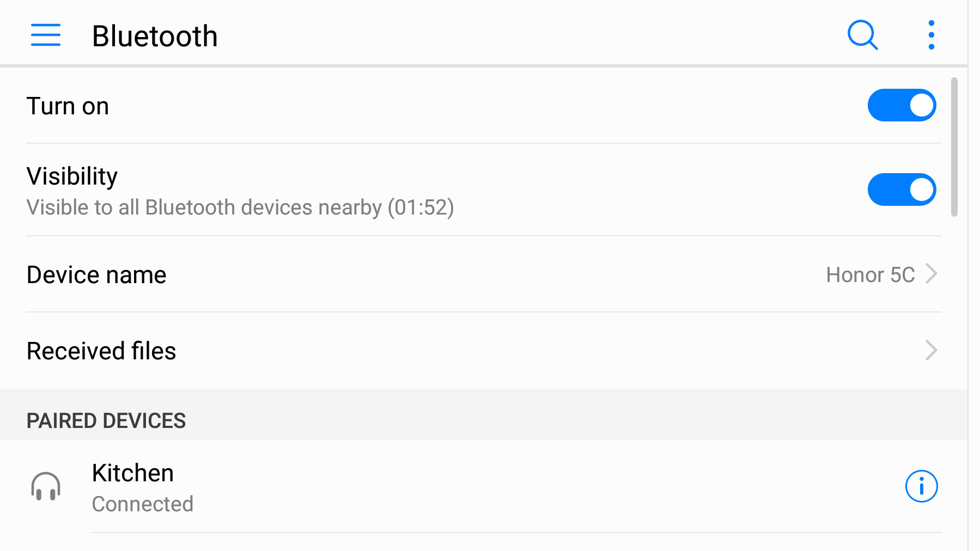Select the Kitchen paired device
Image resolution: width=980 pixels, height=551 pixels.
tap(484, 486)
